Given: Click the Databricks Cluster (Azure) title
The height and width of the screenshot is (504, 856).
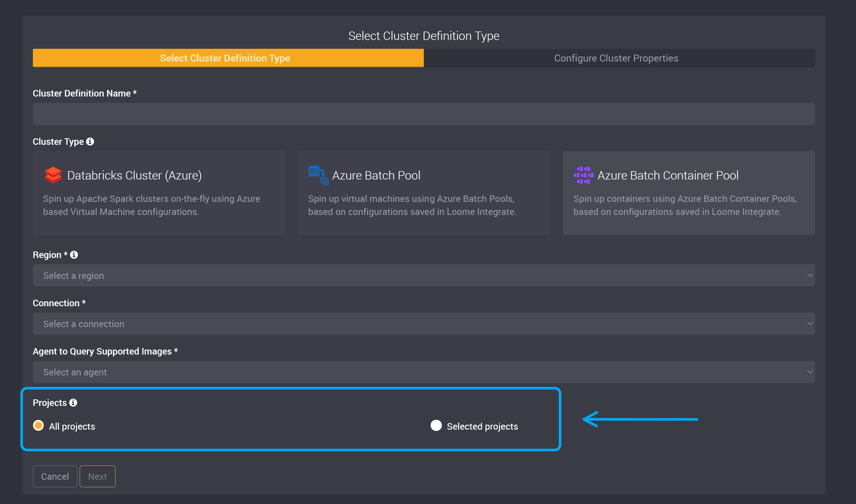Looking at the screenshot, I should point(134,175).
